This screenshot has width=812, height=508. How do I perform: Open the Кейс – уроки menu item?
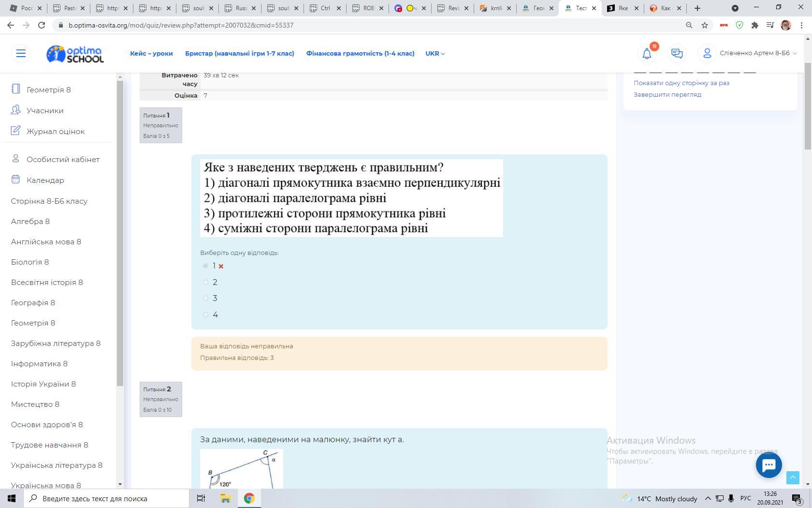151,54
